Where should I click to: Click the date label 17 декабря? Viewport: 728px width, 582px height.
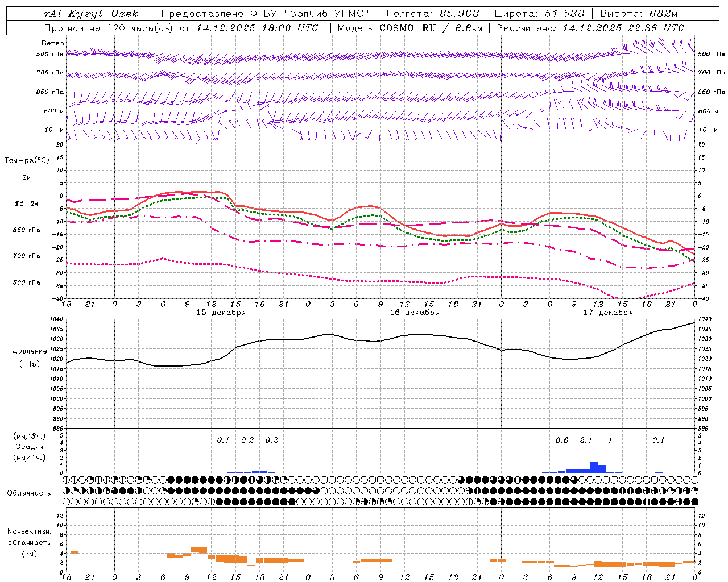[608, 313]
